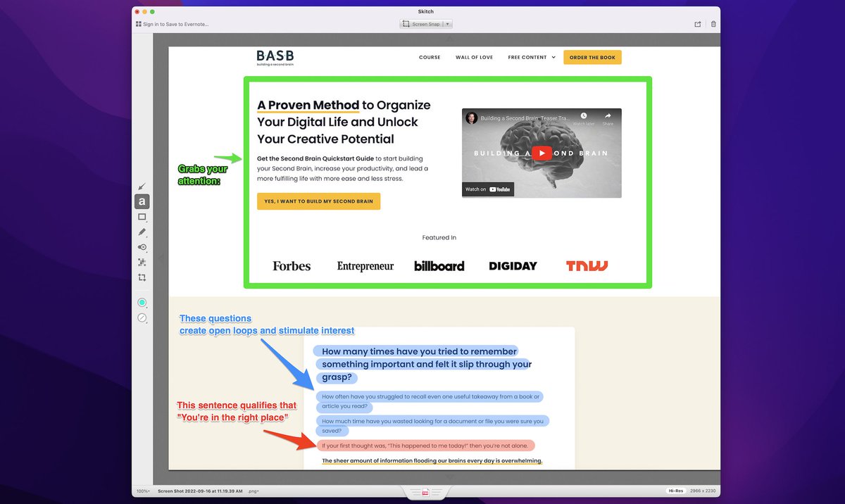Click the WALL OF LOVE nav item
Screen dimensions: 845x504
[475, 58]
